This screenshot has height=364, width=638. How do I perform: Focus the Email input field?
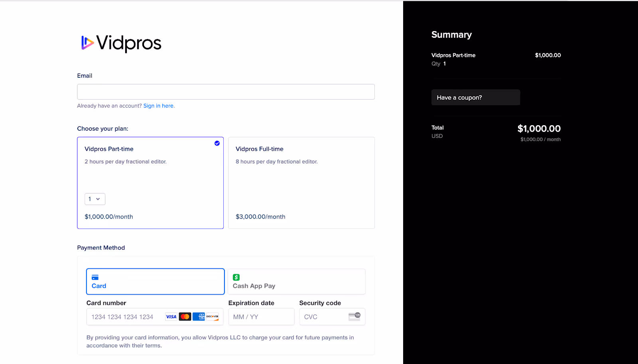pos(226,92)
